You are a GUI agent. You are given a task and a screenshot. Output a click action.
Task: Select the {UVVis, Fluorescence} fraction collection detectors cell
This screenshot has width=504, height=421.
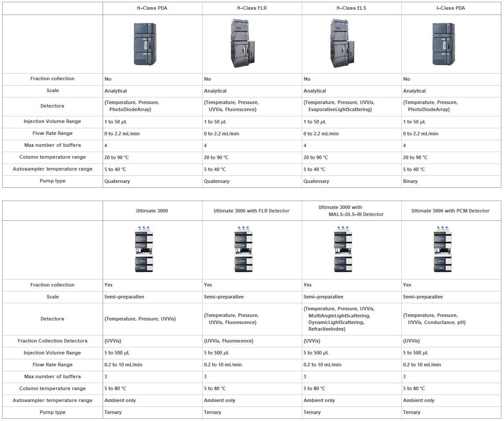coord(228,341)
